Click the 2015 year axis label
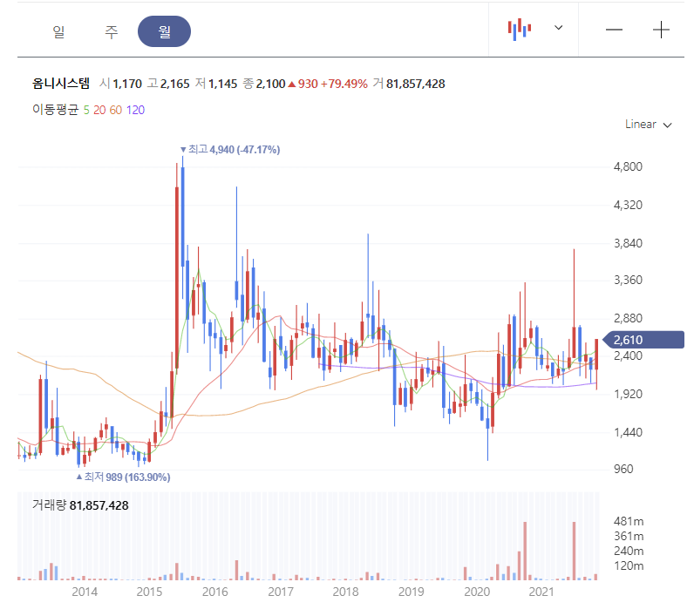Image resolution: width=694 pixels, height=616 pixels. point(149,592)
